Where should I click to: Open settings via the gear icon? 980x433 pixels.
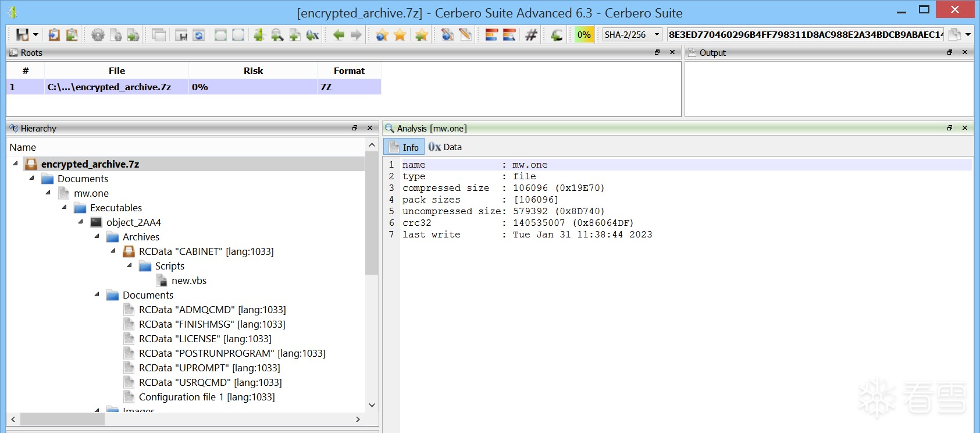coord(98,35)
